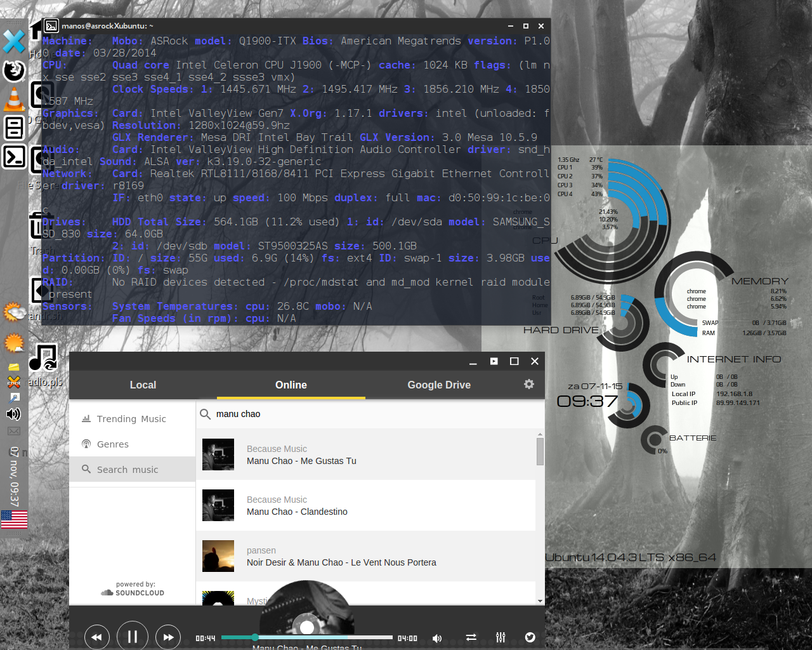
Task: Switch the music player to mini mode
Action: (x=494, y=361)
